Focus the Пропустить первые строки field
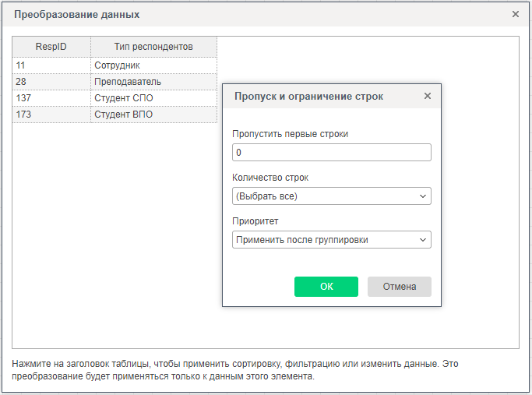Image resolution: width=532 pixels, height=395 pixels. coord(331,153)
